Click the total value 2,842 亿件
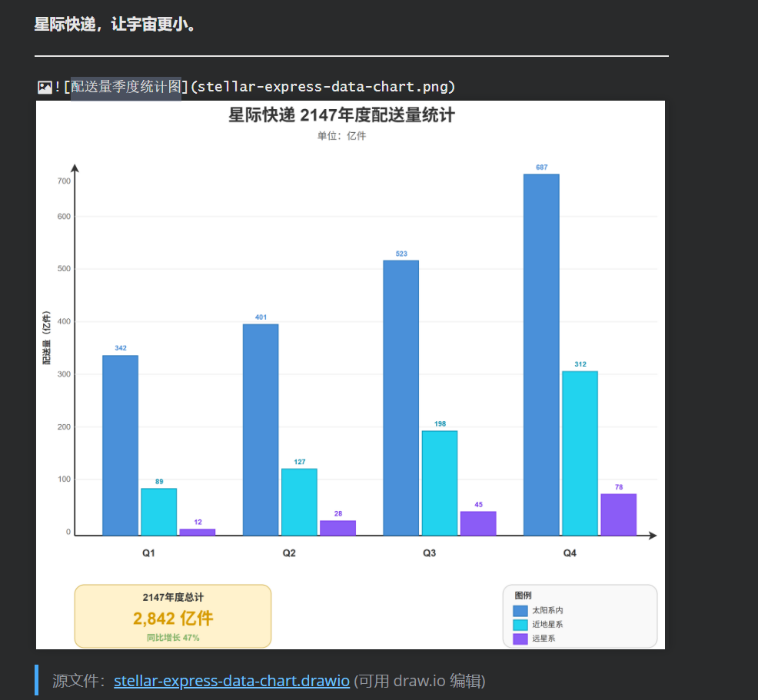 tap(173, 619)
